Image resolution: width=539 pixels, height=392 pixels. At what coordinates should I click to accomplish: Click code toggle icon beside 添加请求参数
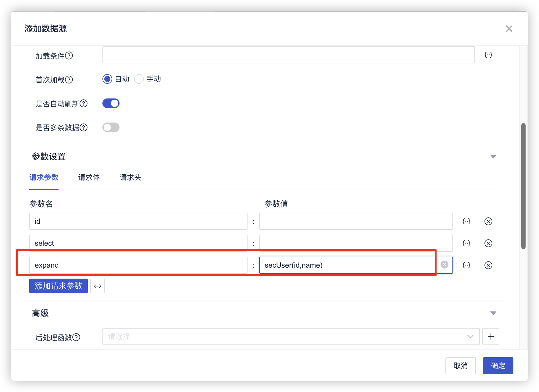tap(98, 286)
